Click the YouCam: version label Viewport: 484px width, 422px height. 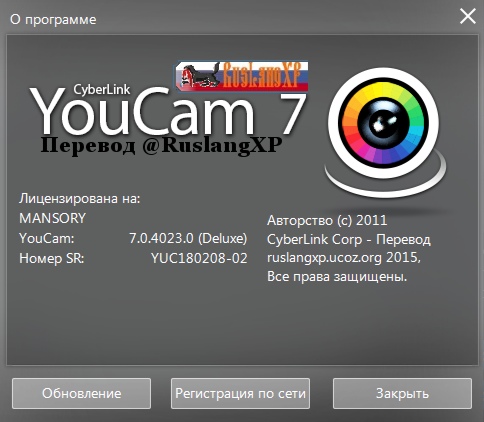pos(47,238)
